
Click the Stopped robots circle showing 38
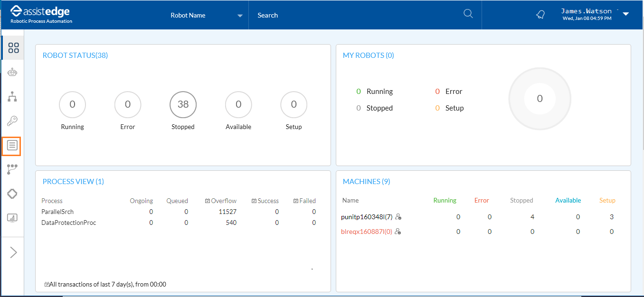(x=183, y=105)
